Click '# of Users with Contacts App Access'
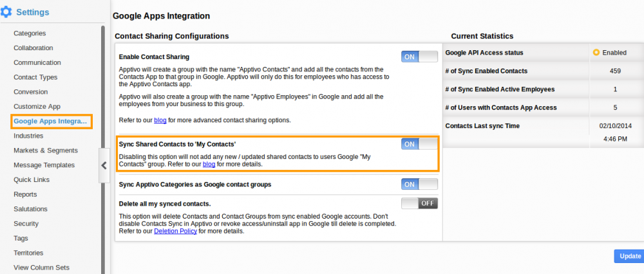This screenshot has width=644, height=274. (500, 107)
